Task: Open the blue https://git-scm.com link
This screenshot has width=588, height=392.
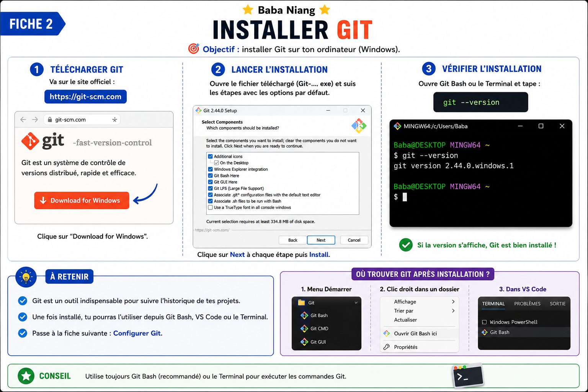Action: click(85, 97)
